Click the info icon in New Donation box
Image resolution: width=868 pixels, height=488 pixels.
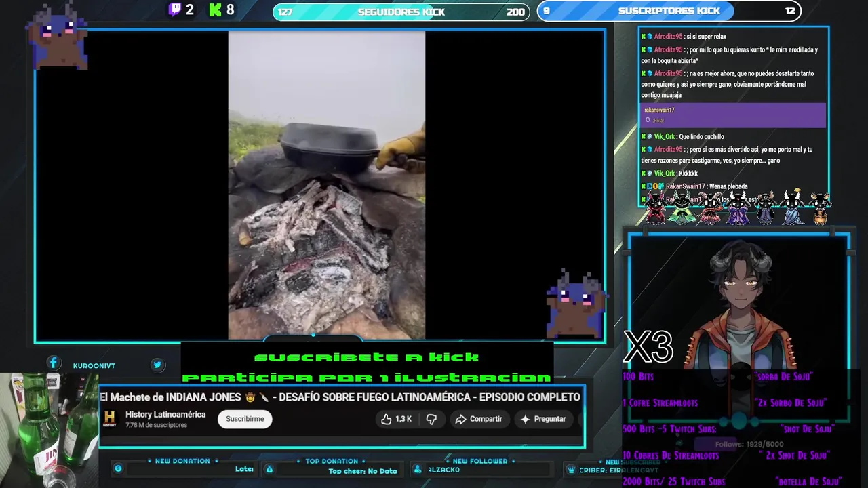118,468
